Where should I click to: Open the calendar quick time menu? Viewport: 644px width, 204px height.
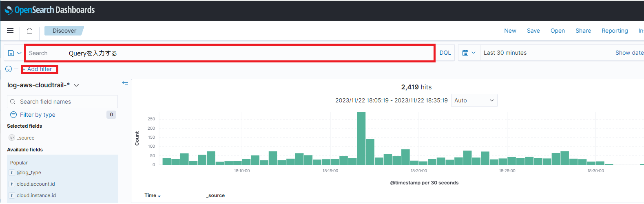point(469,53)
